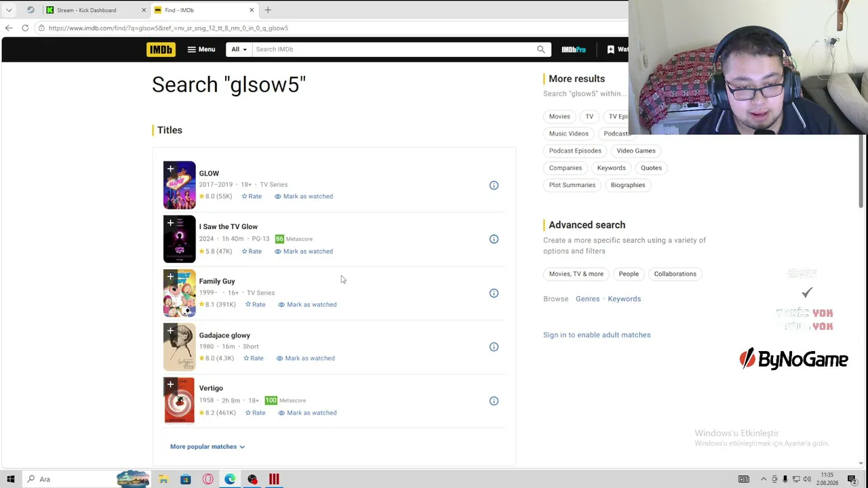Launch Opera from the taskbar
Screen dimensions: 868x488
click(x=208, y=479)
